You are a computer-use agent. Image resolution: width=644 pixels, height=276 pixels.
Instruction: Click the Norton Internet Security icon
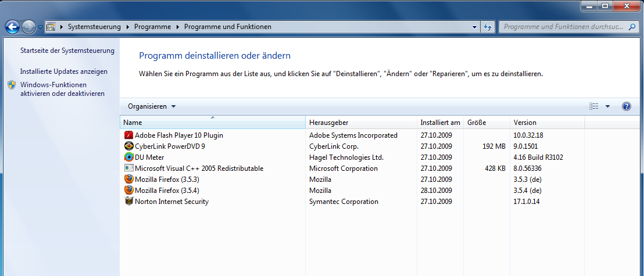tap(128, 202)
